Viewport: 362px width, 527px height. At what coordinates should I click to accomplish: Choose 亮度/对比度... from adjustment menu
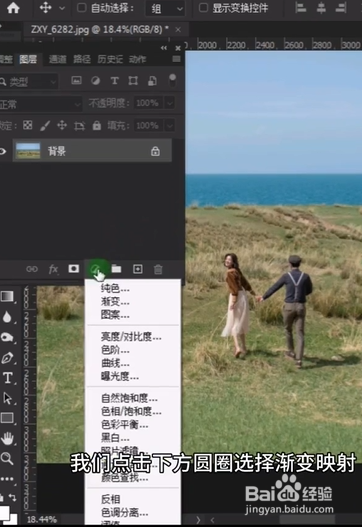click(131, 336)
